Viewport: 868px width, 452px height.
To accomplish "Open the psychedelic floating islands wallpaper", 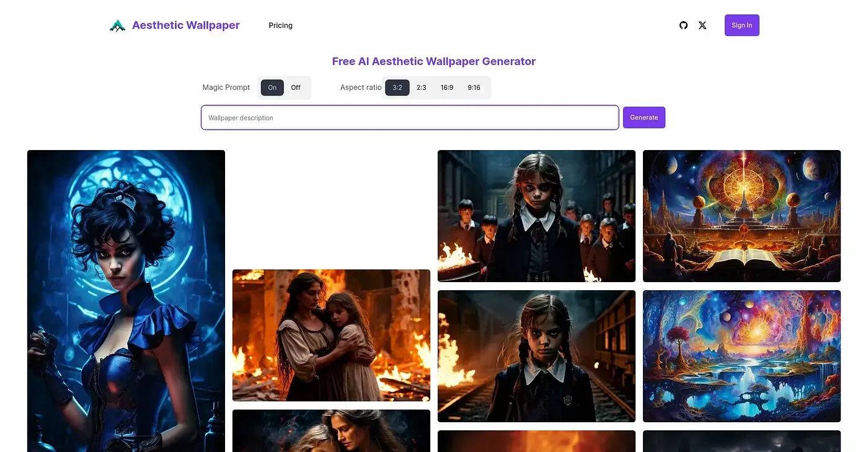I will click(x=742, y=356).
